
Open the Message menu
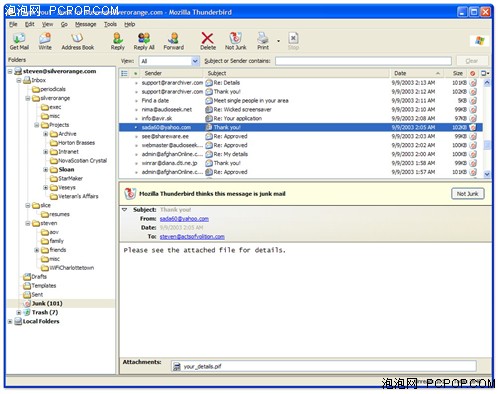(85, 24)
